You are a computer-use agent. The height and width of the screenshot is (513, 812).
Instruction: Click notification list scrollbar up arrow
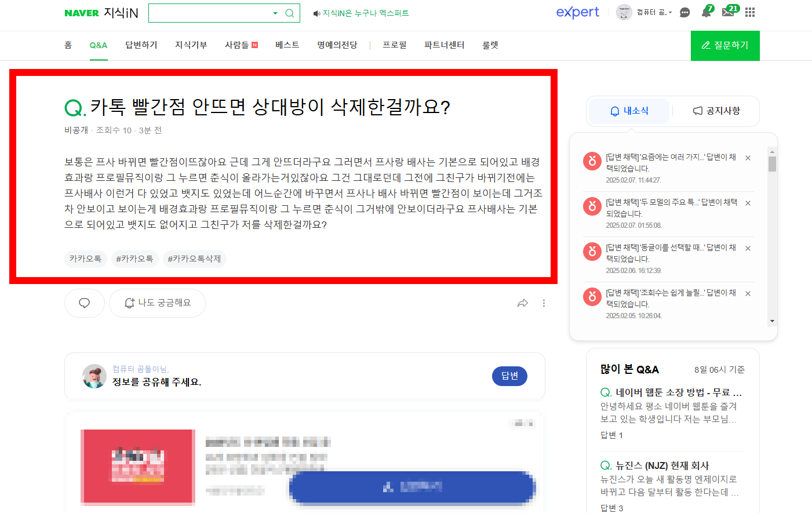[772, 151]
